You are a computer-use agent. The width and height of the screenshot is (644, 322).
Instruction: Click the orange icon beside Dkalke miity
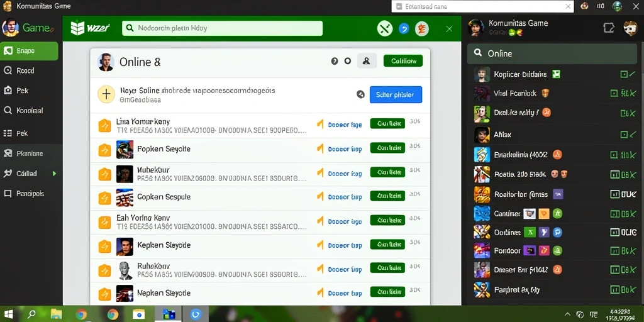point(547,112)
